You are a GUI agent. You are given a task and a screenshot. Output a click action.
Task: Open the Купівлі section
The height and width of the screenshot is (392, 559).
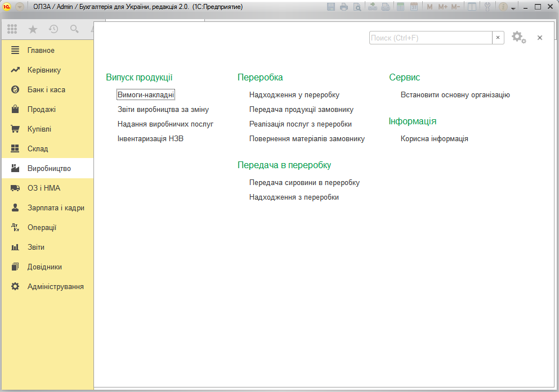48,129
